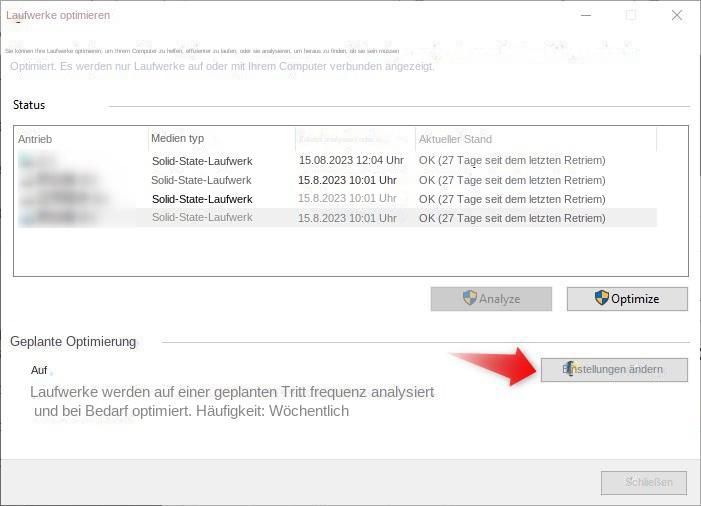Close the dialog with Schließen

(x=644, y=483)
